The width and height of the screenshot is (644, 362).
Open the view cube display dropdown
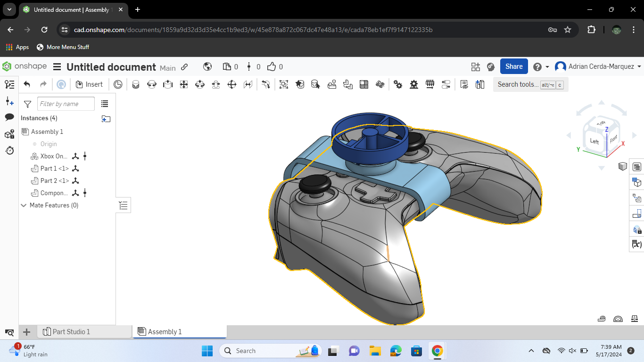622,166
